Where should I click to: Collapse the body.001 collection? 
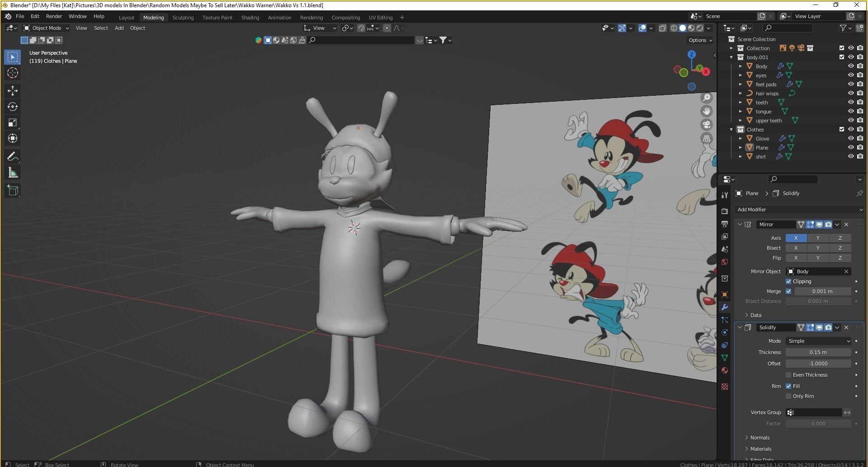(731, 57)
